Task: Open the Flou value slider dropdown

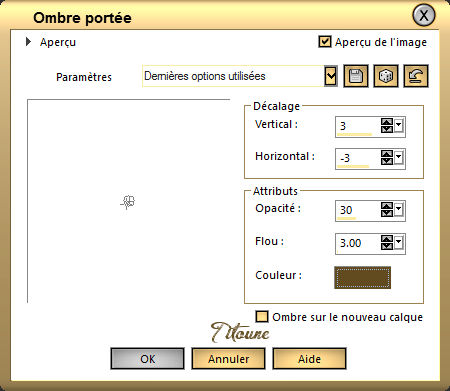Action: click(399, 243)
